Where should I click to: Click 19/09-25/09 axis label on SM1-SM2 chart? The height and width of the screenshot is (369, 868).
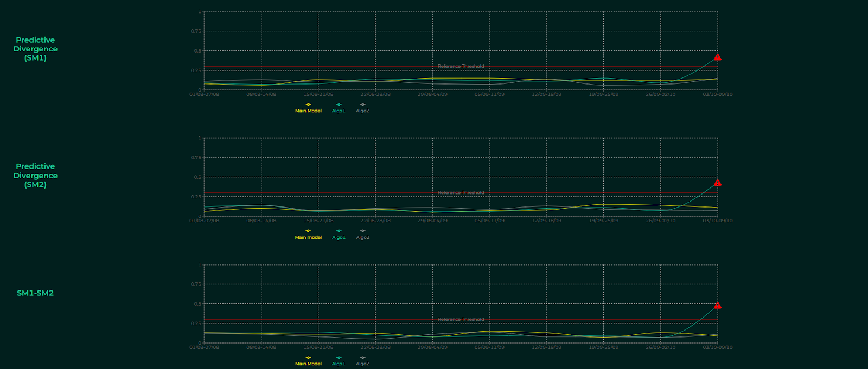click(x=603, y=347)
